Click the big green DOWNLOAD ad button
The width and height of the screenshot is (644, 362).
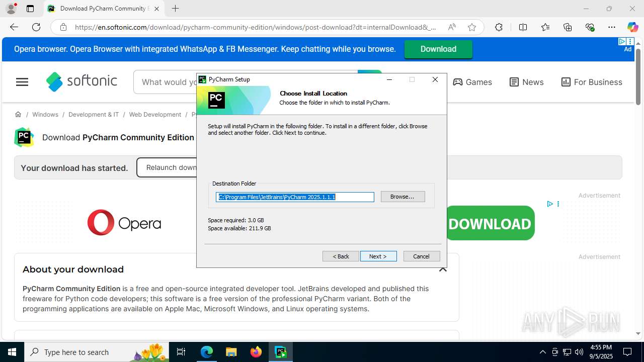[490, 223]
